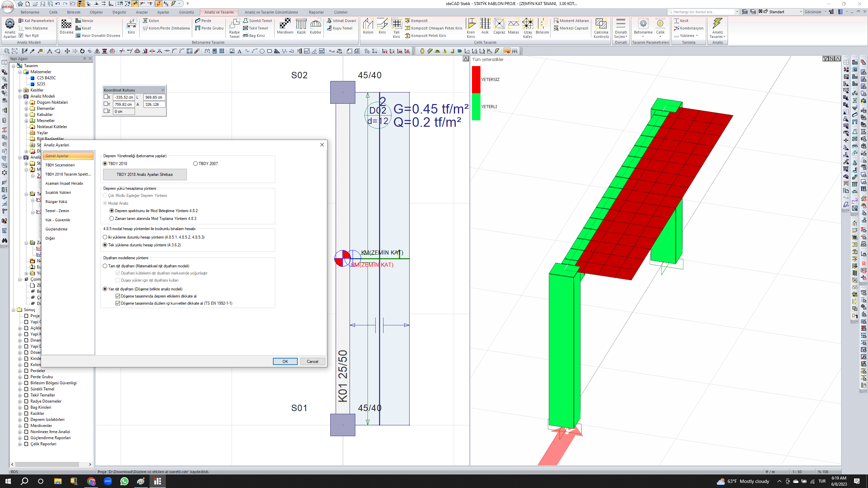Open the Perde wall tool
This screenshot has width=868, height=488.
[203, 21]
